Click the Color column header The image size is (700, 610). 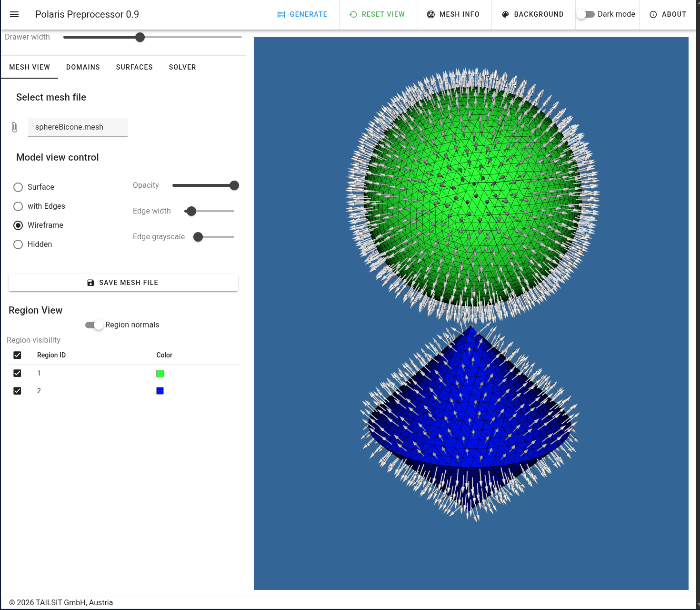coord(164,355)
